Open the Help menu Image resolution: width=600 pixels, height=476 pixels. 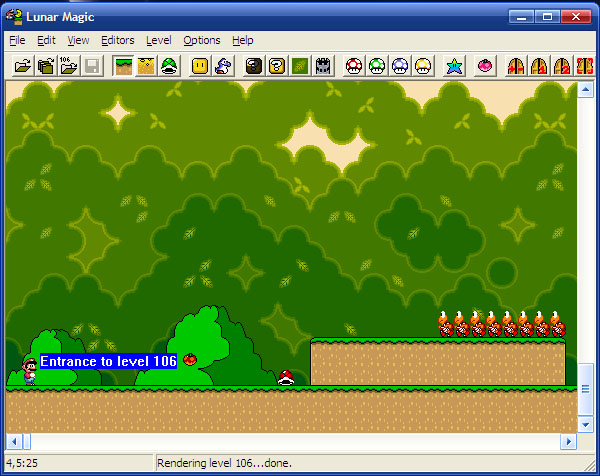[243, 40]
